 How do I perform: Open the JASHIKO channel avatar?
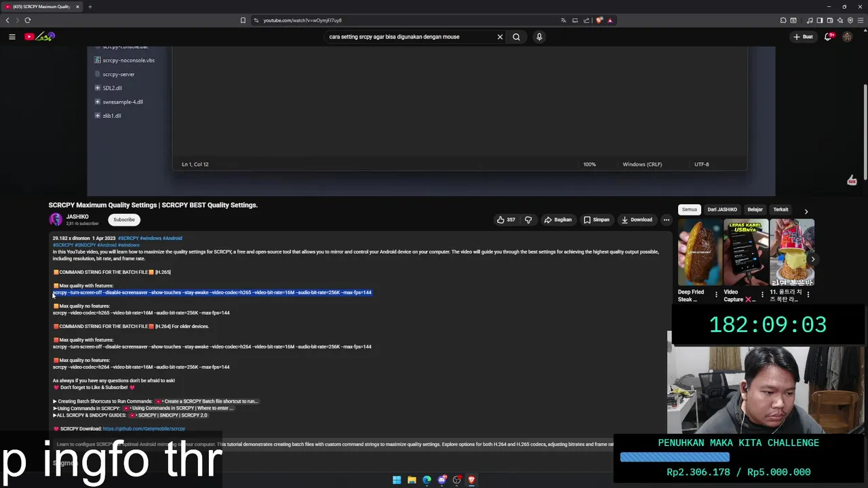(x=56, y=220)
